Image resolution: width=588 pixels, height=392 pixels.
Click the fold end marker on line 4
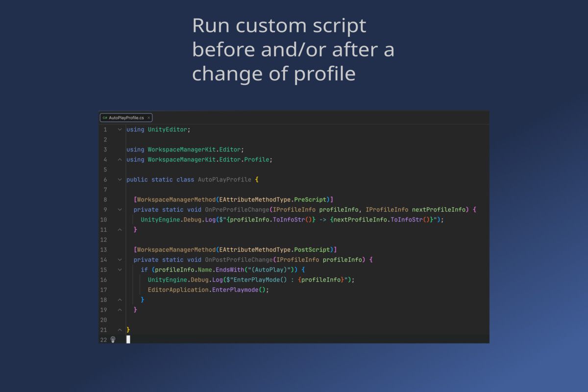(120, 160)
